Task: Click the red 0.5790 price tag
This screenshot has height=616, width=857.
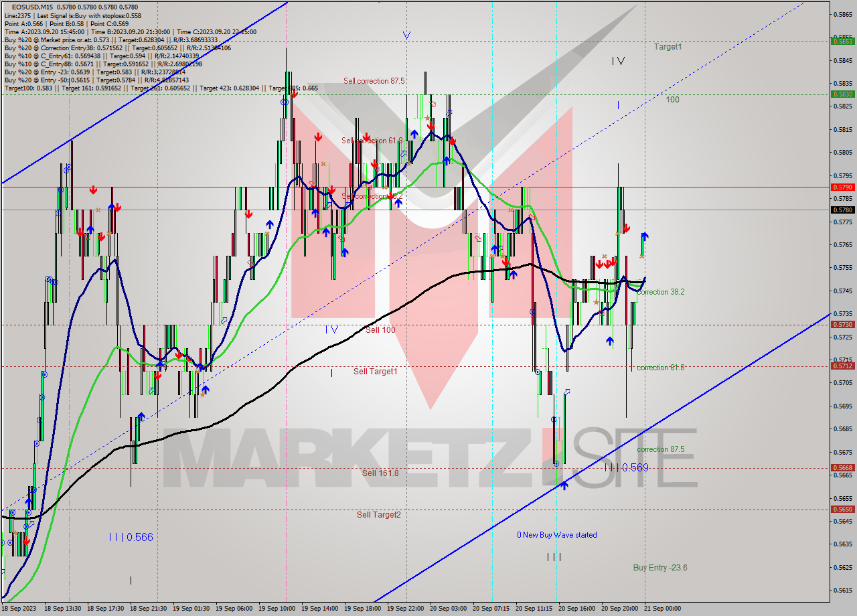Action: coord(842,187)
